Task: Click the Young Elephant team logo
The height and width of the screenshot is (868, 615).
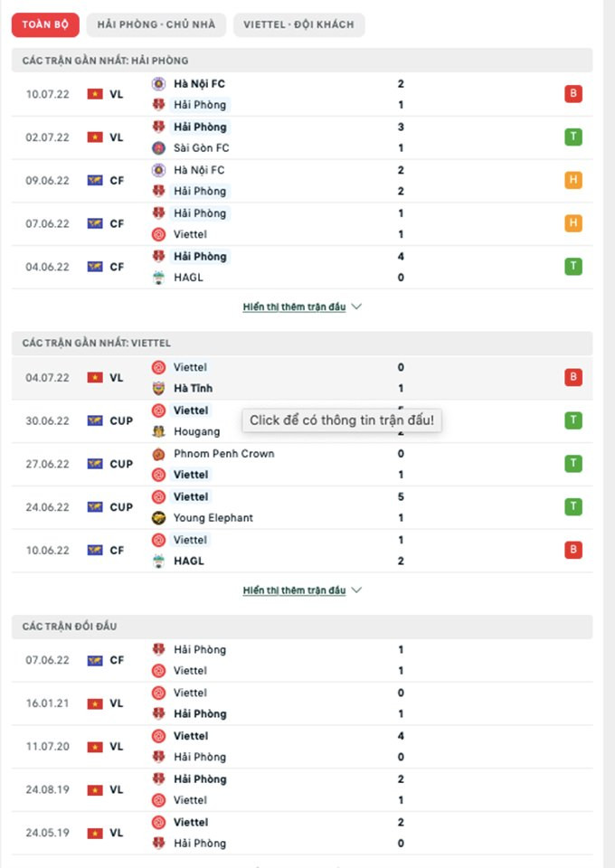Action: (x=158, y=518)
